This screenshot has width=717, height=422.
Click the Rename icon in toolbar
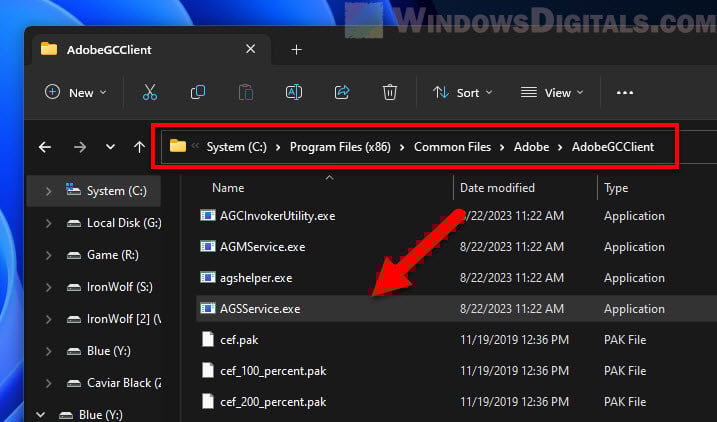pyautogui.click(x=294, y=92)
